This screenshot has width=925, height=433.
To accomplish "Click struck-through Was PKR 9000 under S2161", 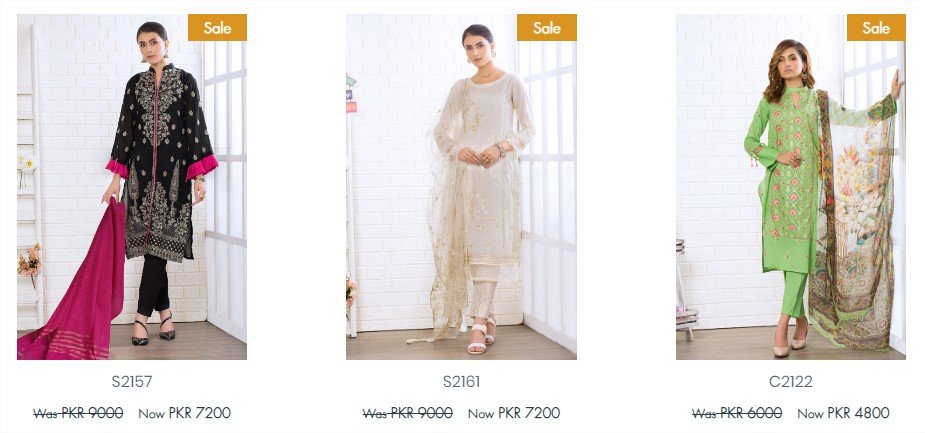I will 408,413.
